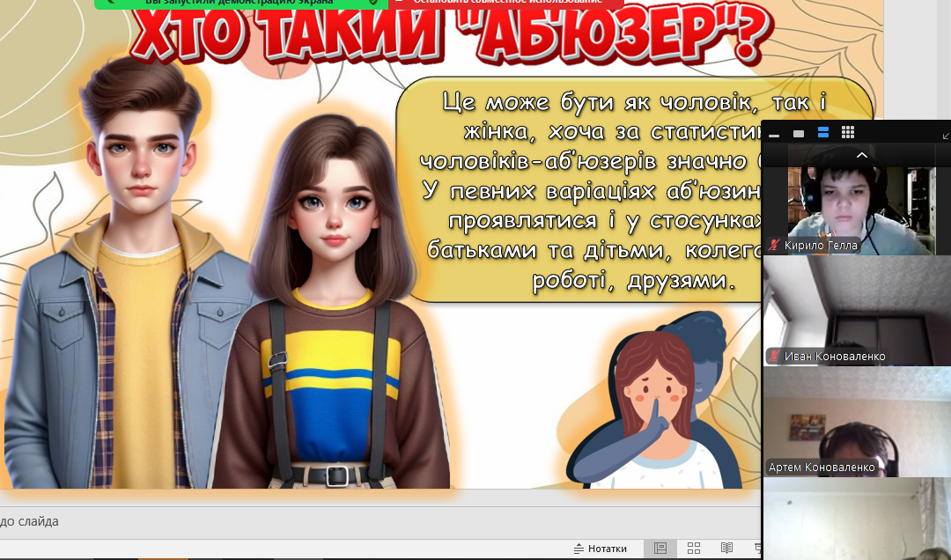Click the muted microphone icon for Иван Коноваленко
Image resolution: width=951 pixels, height=560 pixels.
tap(773, 356)
